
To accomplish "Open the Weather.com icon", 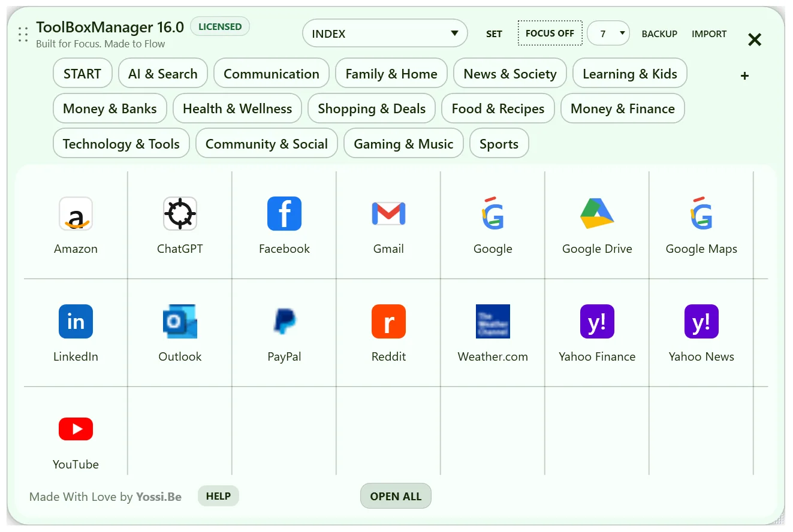I will pos(493,322).
